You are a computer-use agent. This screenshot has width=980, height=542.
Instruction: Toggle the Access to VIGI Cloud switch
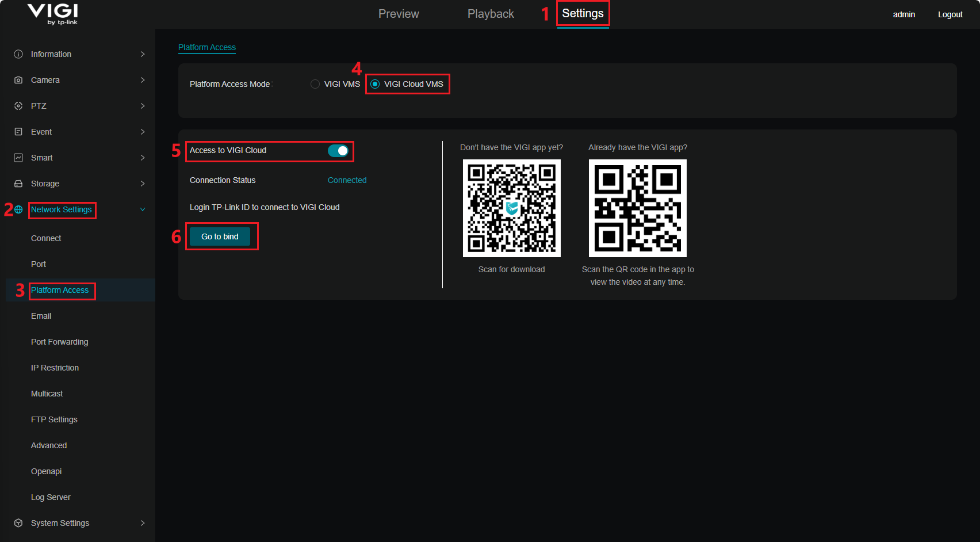pos(338,151)
